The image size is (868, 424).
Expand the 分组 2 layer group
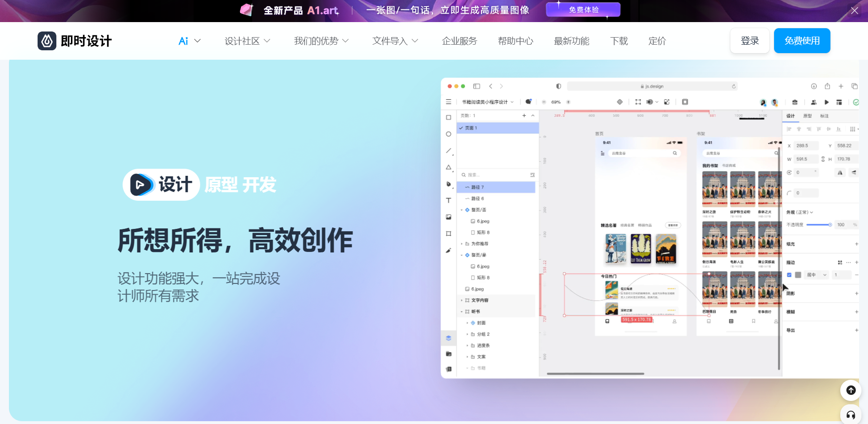tap(467, 334)
